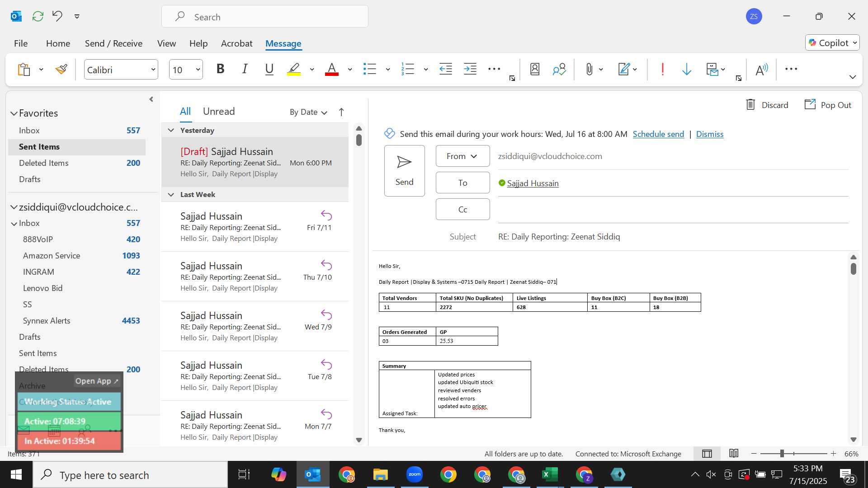Click the Read Aloud icon

(x=762, y=69)
